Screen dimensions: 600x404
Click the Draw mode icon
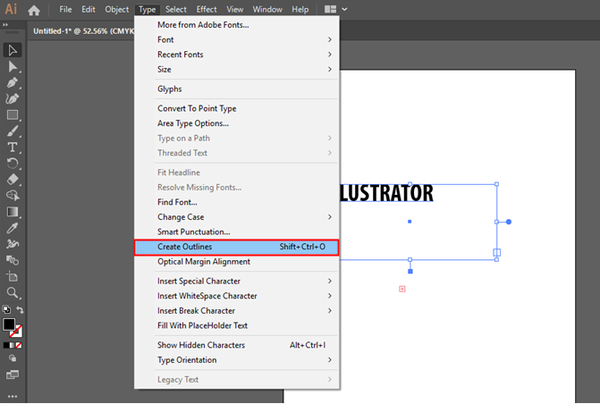pyautogui.click(x=12, y=358)
